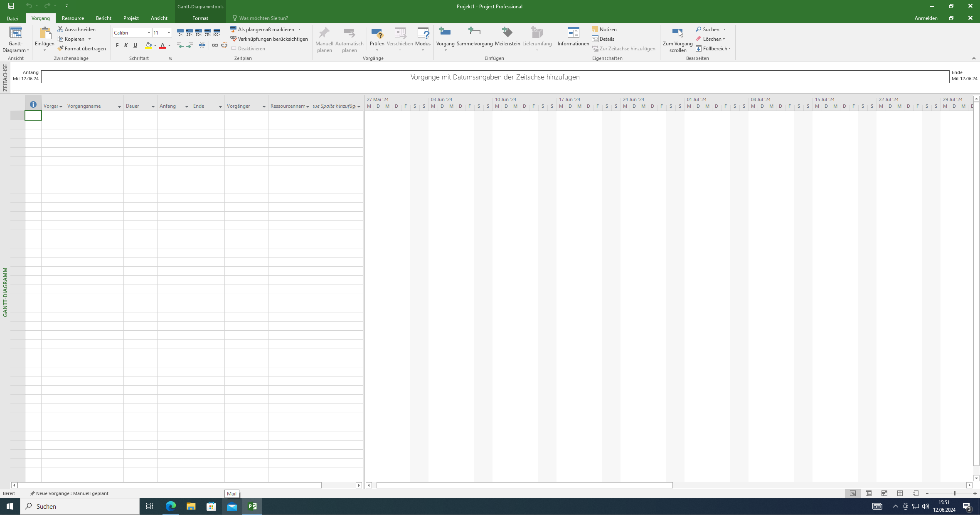Viewport: 980px width, 515px height.
Task: Click the empty timeline bar
Action: [495, 77]
